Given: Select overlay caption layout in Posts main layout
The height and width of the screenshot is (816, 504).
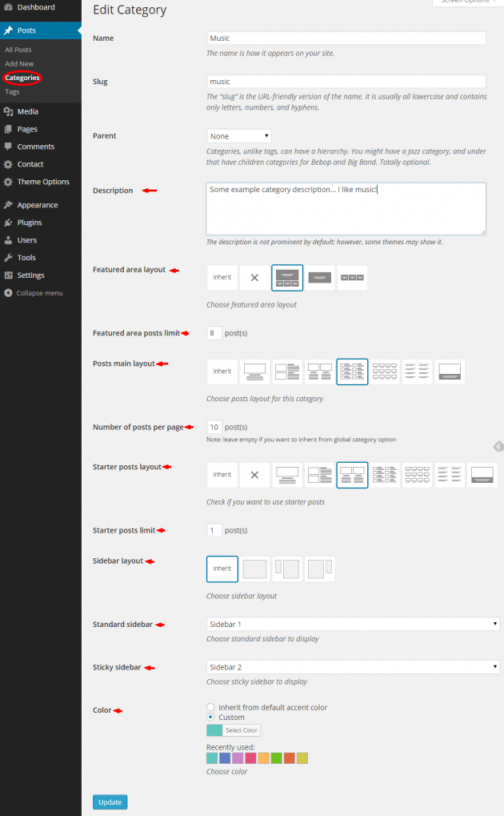Looking at the screenshot, I should 450,372.
